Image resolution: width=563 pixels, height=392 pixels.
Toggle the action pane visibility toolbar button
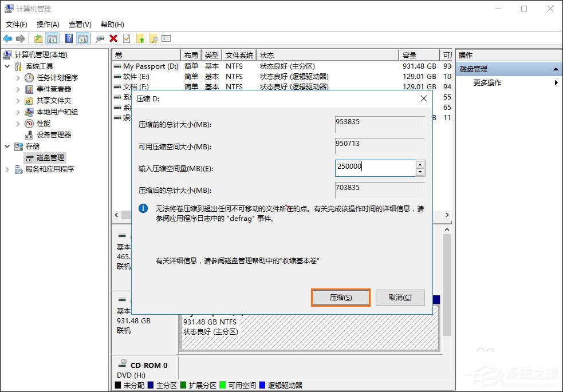point(83,38)
